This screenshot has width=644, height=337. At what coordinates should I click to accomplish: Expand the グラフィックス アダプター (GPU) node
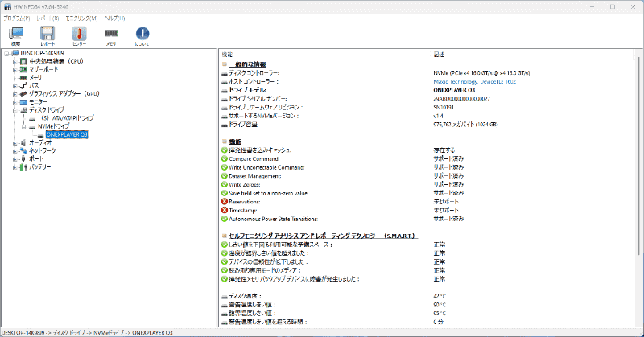[14, 94]
